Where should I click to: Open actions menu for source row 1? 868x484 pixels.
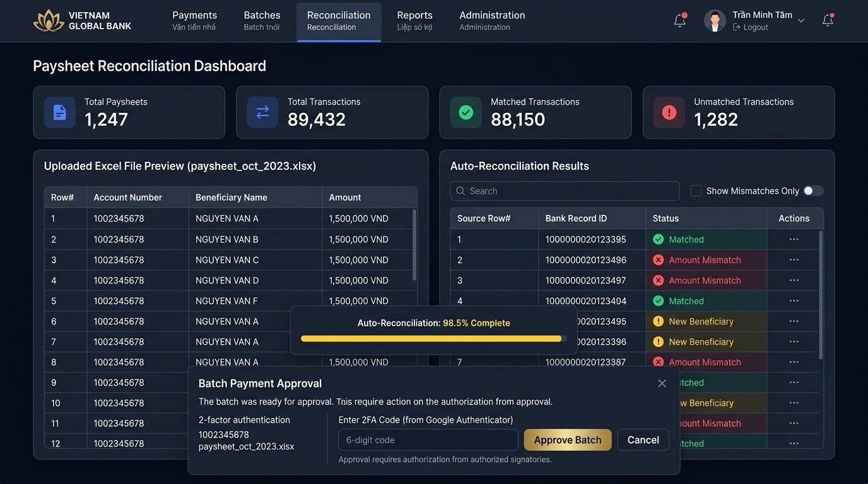click(794, 239)
